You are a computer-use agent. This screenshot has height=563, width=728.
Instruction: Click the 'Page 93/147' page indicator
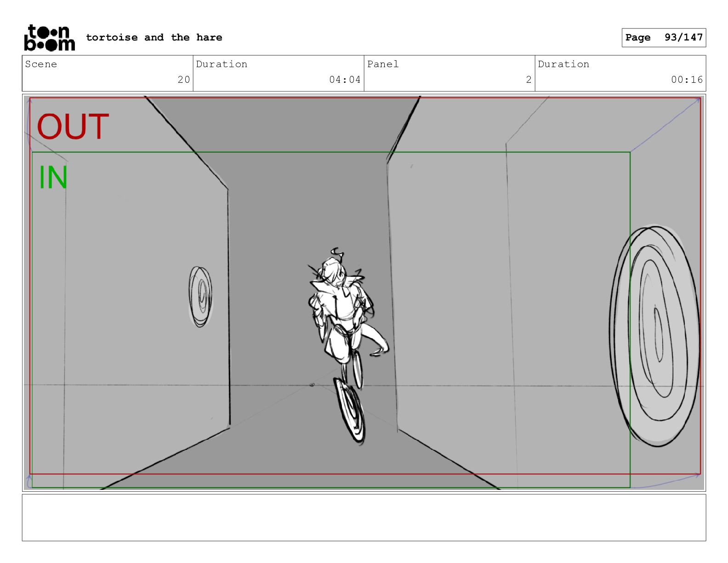(x=664, y=38)
